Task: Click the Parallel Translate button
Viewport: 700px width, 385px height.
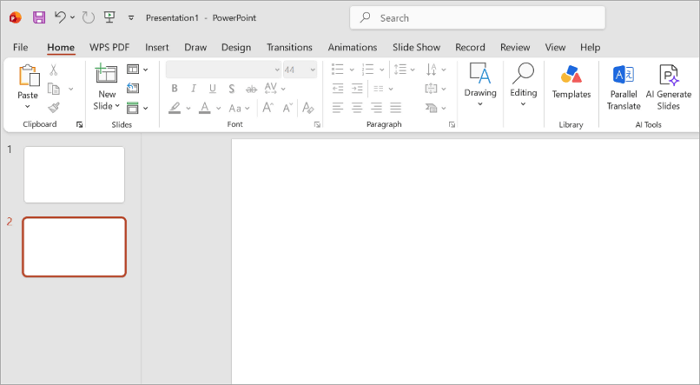Action: click(x=624, y=87)
